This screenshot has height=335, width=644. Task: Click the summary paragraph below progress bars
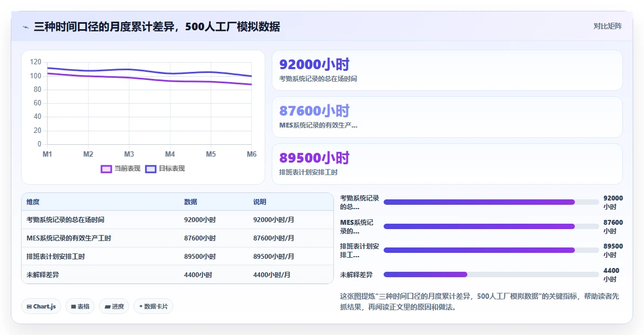pos(479,301)
